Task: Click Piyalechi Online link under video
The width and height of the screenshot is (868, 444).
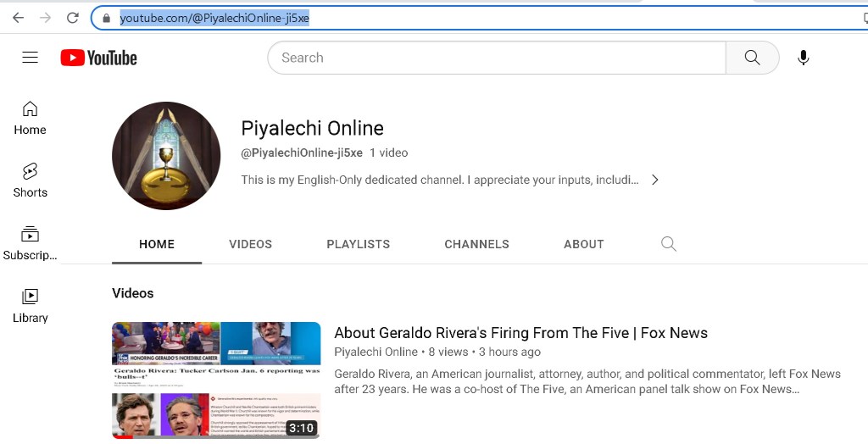Action: pos(376,352)
